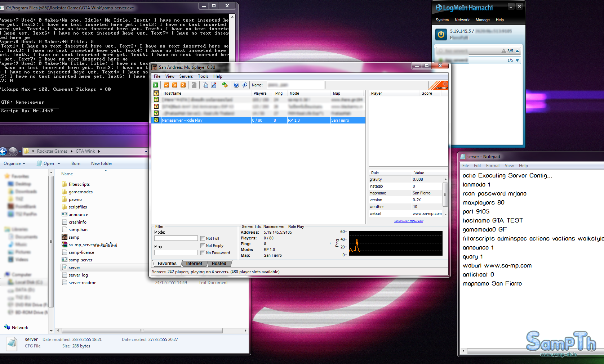This screenshot has width=604, height=364.
Task: Select Nameserver - Role Play server row
Action: tap(259, 120)
